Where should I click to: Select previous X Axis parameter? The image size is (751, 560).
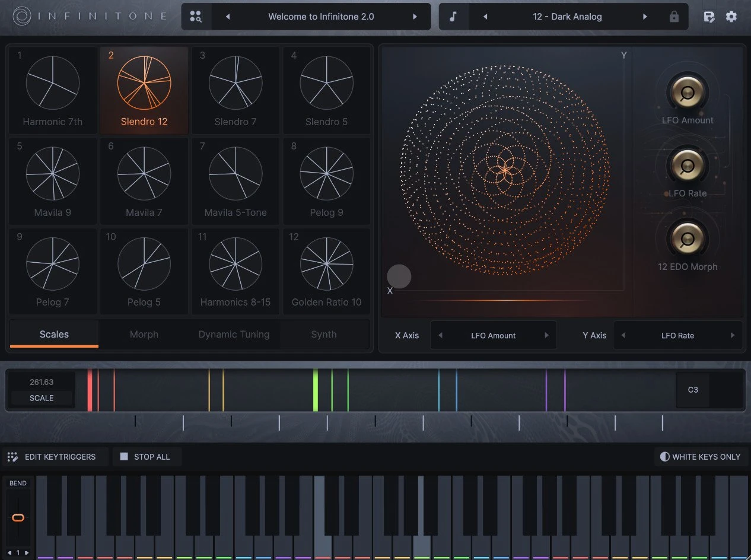(440, 336)
